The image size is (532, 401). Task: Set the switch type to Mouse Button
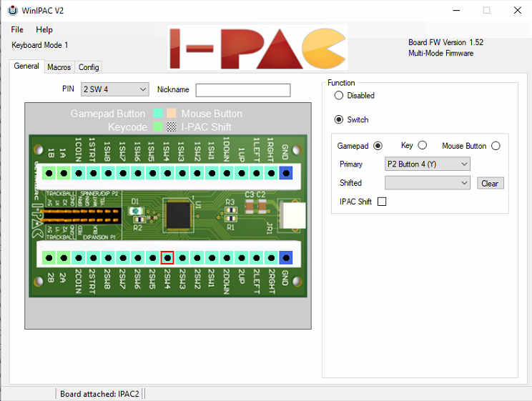[496, 146]
